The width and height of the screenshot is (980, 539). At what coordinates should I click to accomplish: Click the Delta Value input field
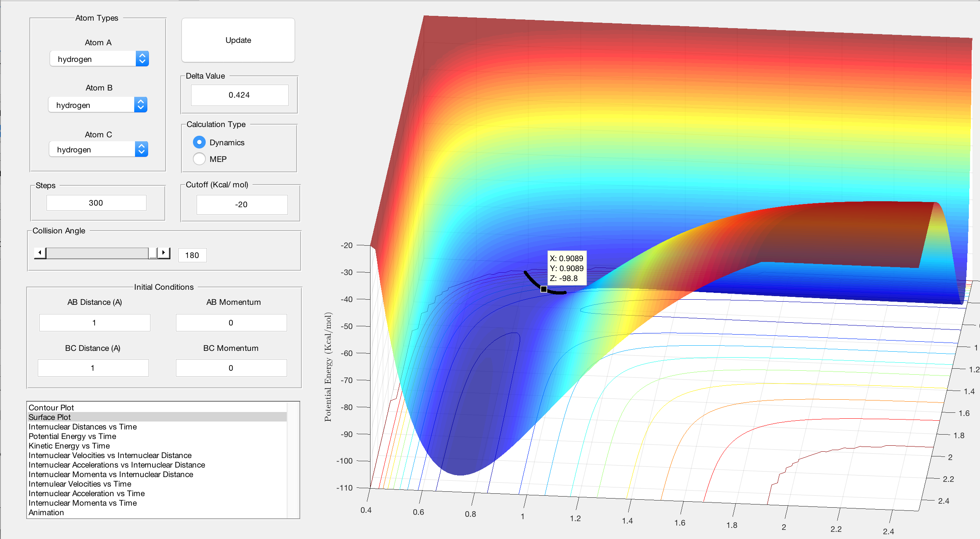tap(239, 95)
